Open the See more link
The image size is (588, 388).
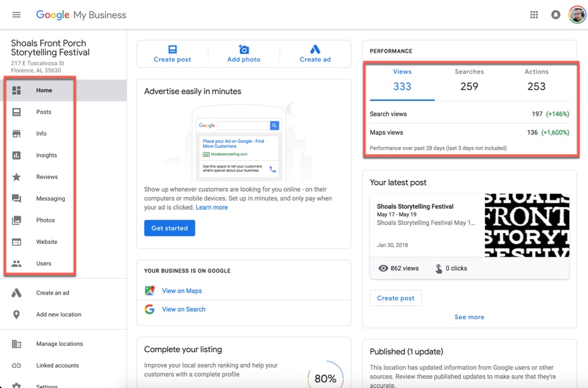(x=469, y=317)
